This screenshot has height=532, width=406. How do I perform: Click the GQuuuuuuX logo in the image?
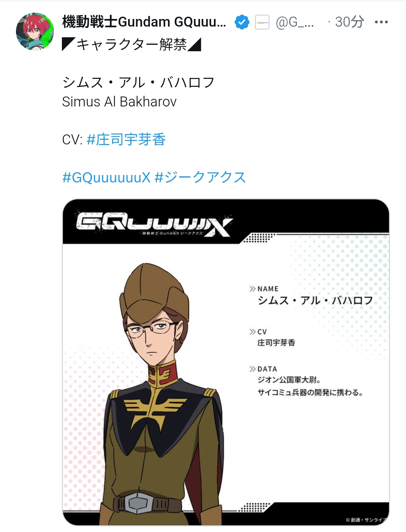tap(154, 224)
